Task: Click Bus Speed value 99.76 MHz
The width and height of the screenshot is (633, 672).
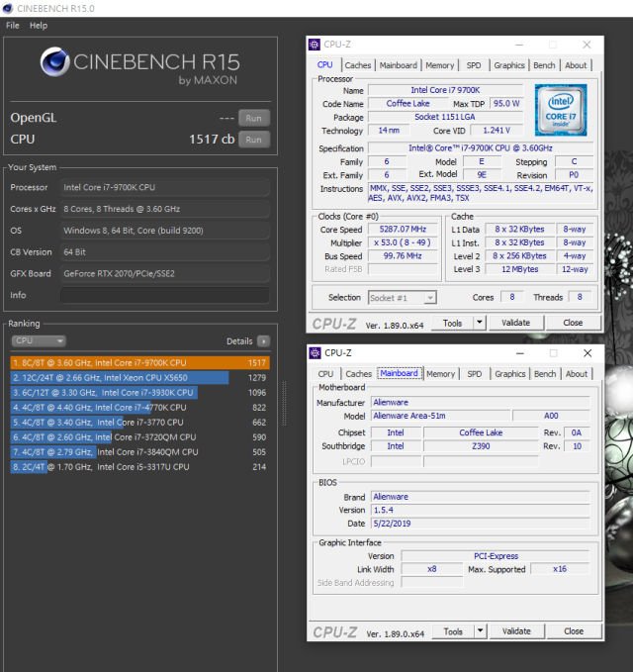Action: 403,256
